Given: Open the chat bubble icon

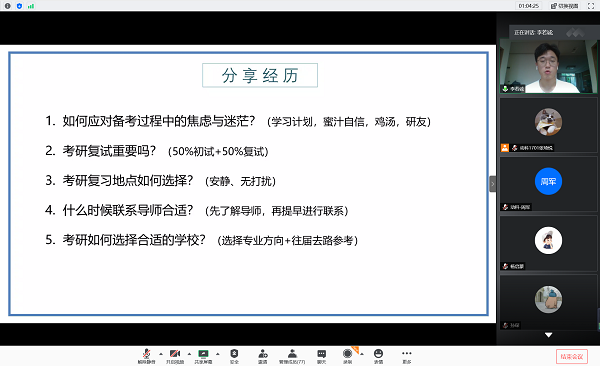Looking at the screenshot, I should coord(321,353).
